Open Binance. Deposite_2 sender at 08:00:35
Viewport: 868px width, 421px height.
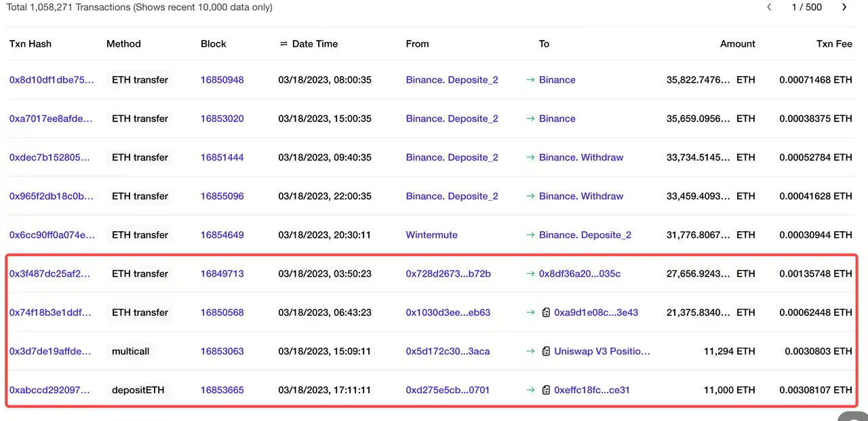[x=452, y=80]
